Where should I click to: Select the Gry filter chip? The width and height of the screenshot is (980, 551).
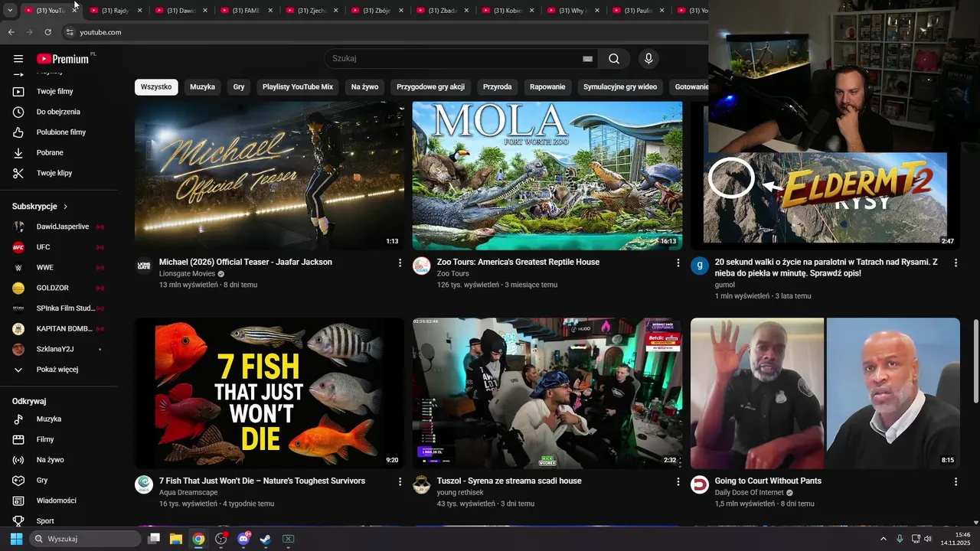tap(239, 87)
